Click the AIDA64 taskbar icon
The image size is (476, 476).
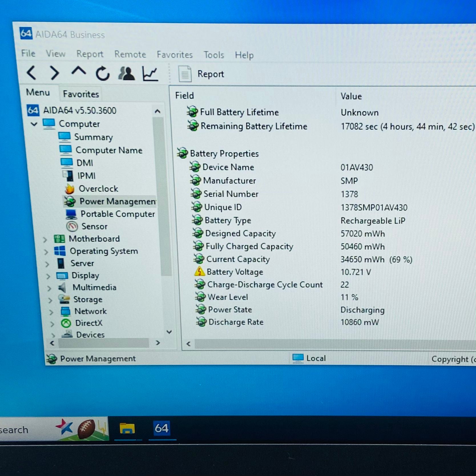point(162,428)
